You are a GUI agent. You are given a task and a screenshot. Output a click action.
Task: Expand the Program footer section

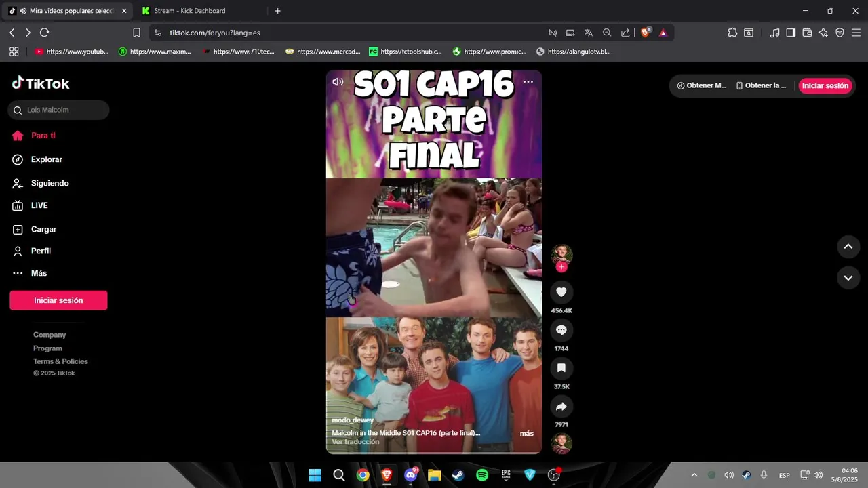point(47,348)
